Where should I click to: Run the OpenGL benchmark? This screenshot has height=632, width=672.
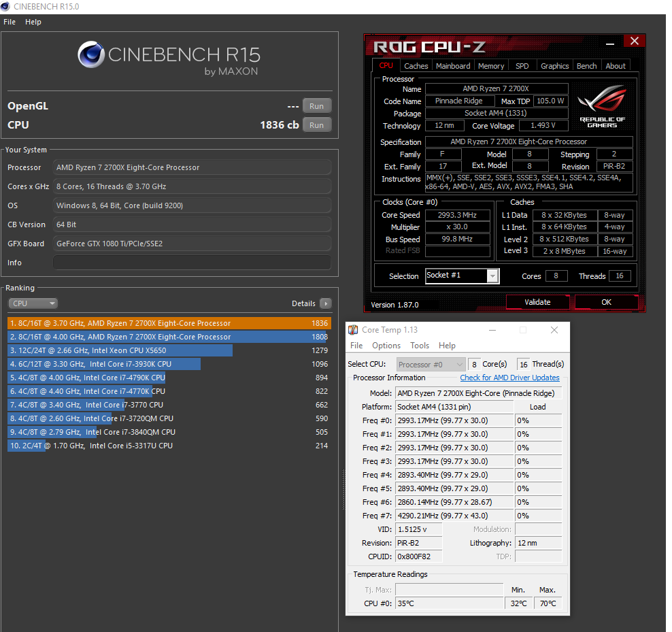[317, 106]
